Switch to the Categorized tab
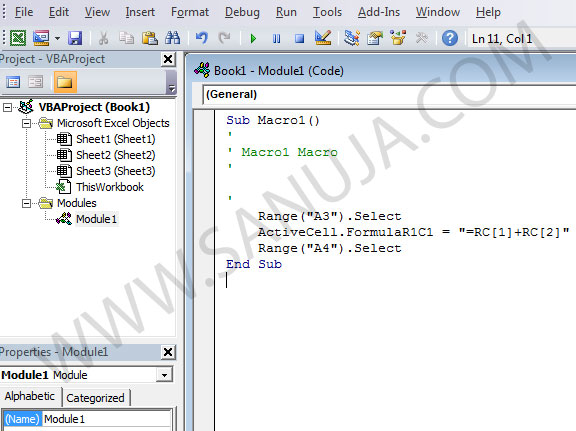 pos(96,398)
